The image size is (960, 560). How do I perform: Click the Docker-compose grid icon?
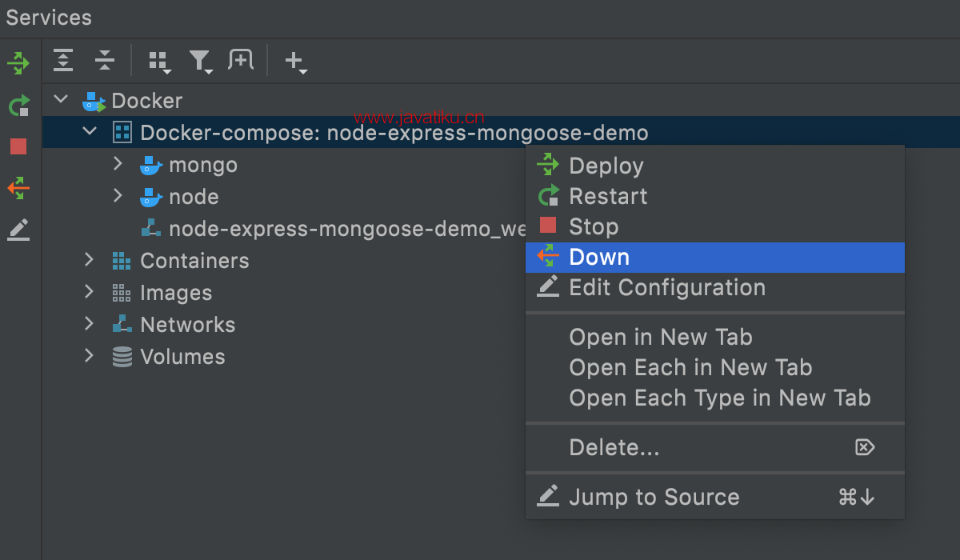122,132
